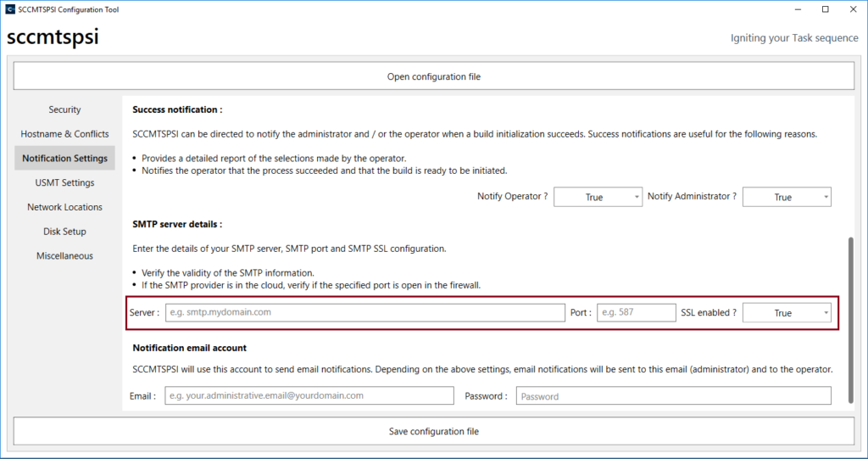This screenshot has width=868, height=459.
Task: Open the Miscellaneous tab
Action: click(x=64, y=256)
